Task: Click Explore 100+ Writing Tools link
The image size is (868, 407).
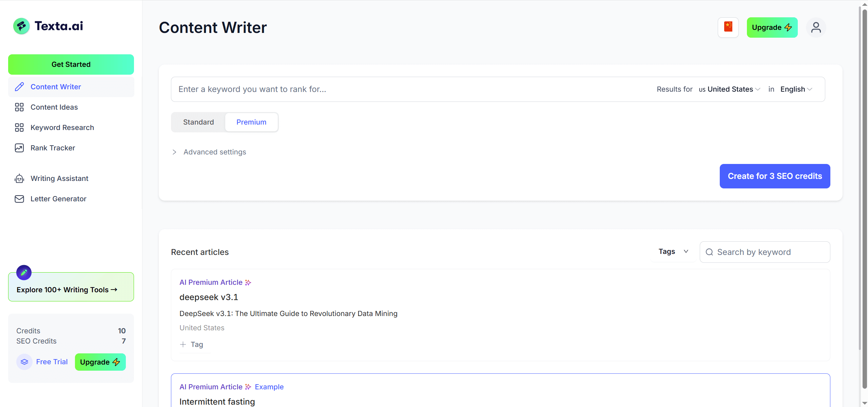Action: (67, 290)
